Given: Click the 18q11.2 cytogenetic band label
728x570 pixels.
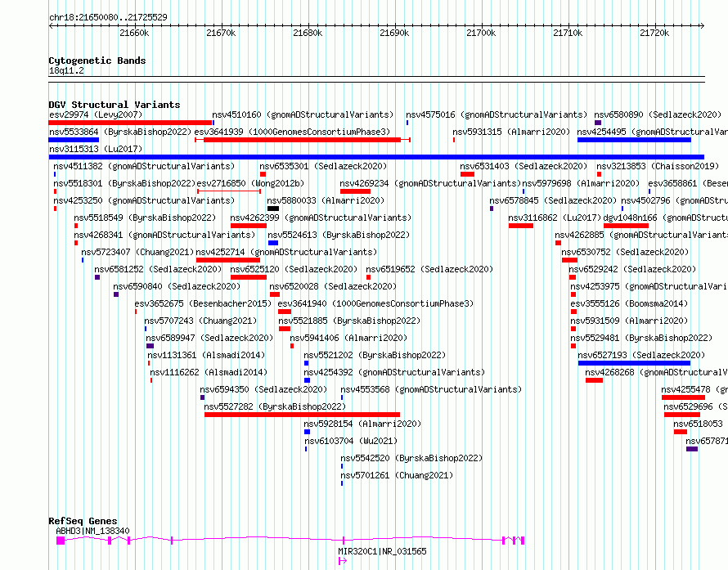Looking at the screenshot, I should pyautogui.click(x=66, y=70).
